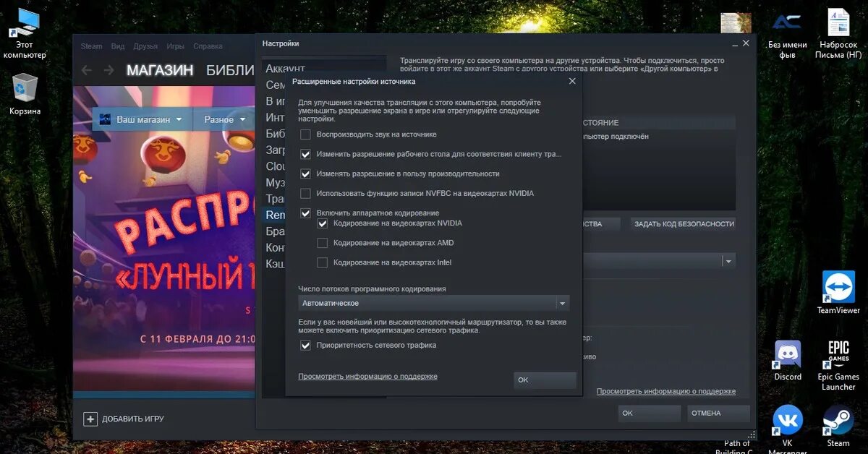Open the 'Автоматическое' encoding threads dropdown
This screenshot has height=454, width=868.
click(x=434, y=304)
